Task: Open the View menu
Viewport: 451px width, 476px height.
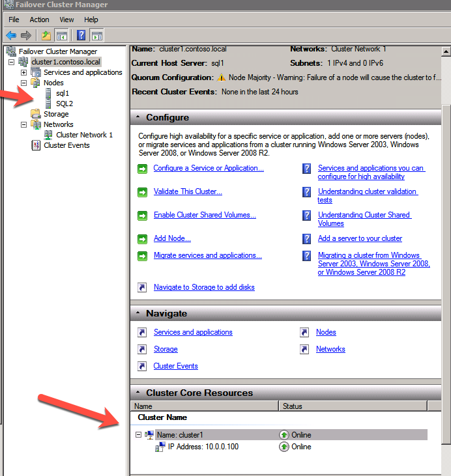Action: (66, 20)
